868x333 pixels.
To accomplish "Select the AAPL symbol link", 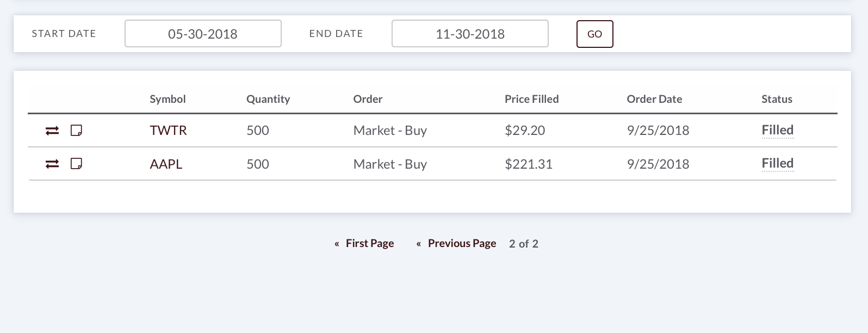I will [166, 164].
